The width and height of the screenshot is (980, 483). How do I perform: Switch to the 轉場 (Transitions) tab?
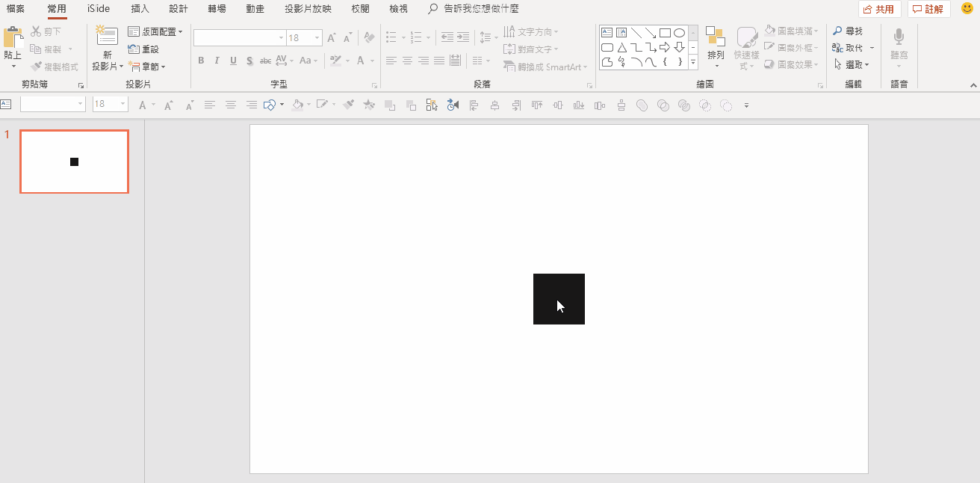(x=217, y=9)
